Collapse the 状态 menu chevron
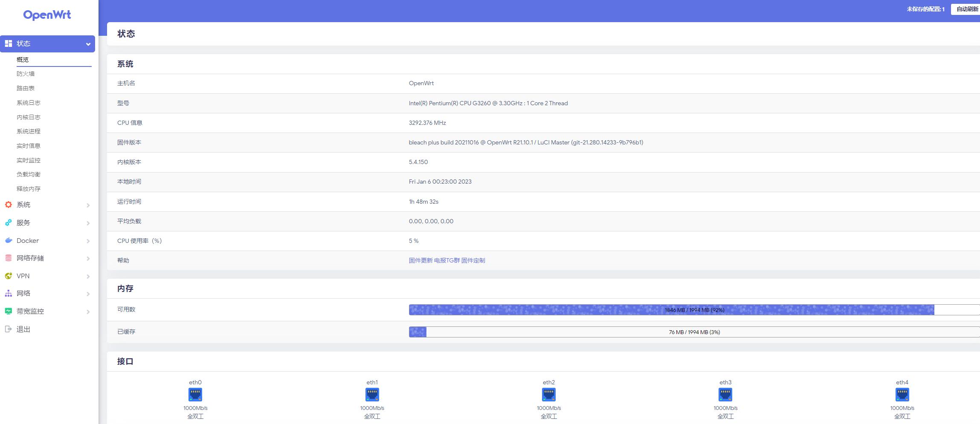Viewport: 980px width, 424px height. [88, 44]
